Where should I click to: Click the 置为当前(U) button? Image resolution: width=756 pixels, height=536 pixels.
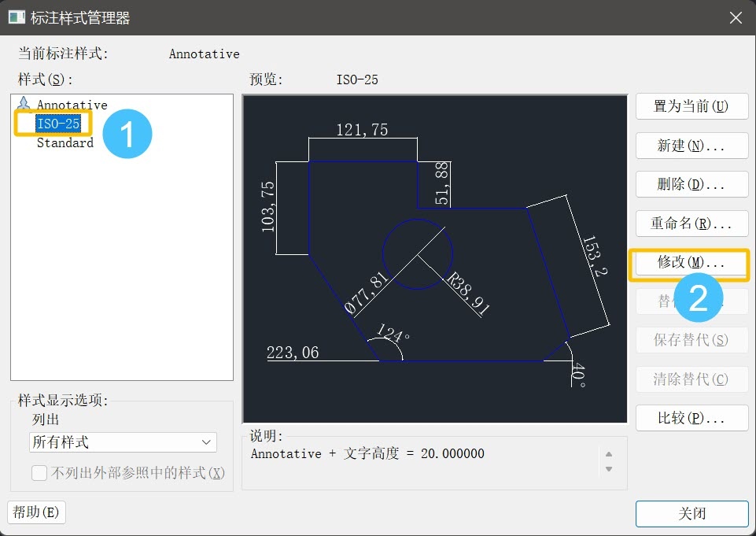pos(691,106)
